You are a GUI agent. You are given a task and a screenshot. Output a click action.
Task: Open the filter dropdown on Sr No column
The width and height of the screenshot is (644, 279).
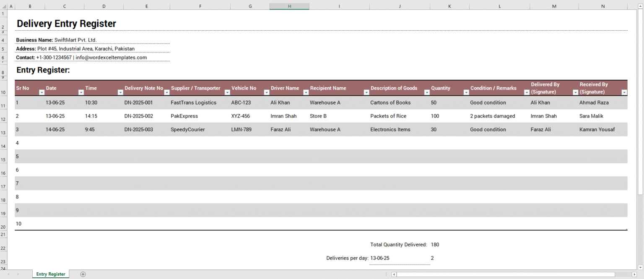[x=42, y=92]
